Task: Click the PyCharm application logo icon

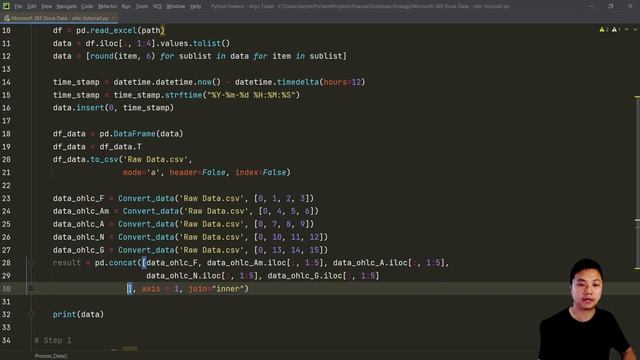Action: pyautogui.click(x=6, y=6)
